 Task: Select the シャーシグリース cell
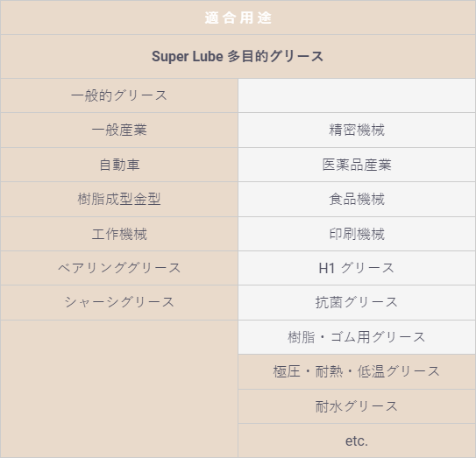click(119, 302)
